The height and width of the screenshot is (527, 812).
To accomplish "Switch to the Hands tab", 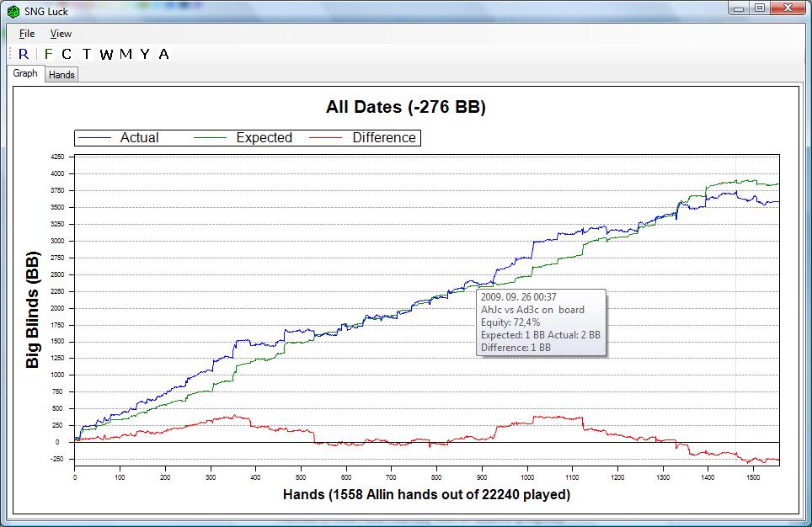I will pyautogui.click(x=61, y=75).
